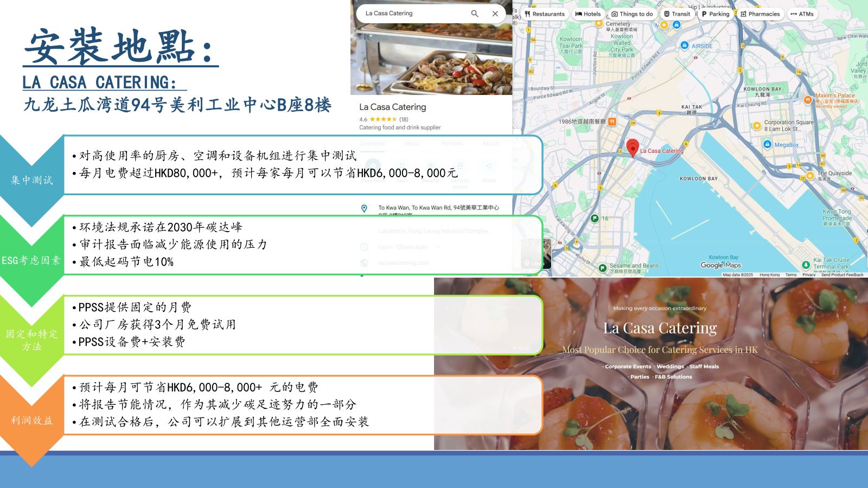Screen dimensions: 868x488
Task: Click the Sesame and Beans pin
Action: (602, 268)
